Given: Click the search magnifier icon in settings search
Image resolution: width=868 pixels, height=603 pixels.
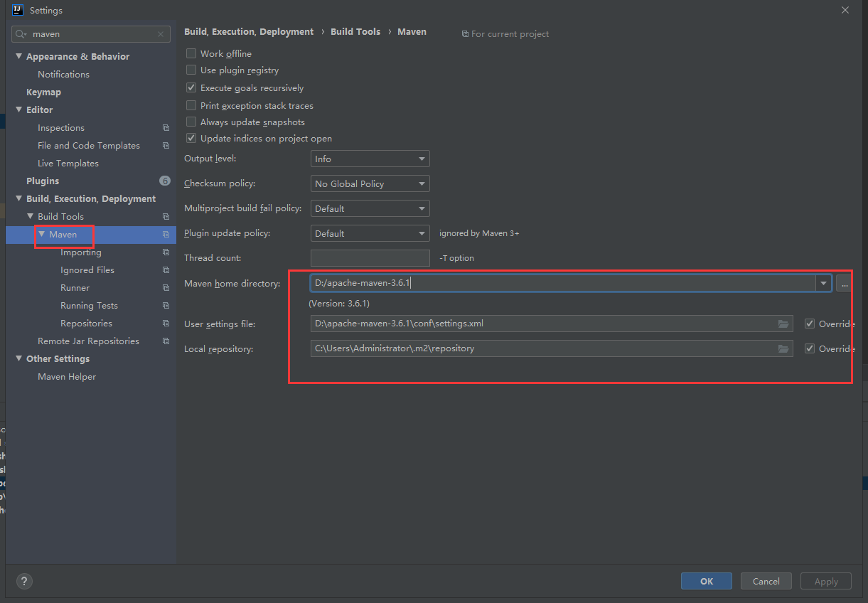Looking at the screenshot, I should (21, 34).
